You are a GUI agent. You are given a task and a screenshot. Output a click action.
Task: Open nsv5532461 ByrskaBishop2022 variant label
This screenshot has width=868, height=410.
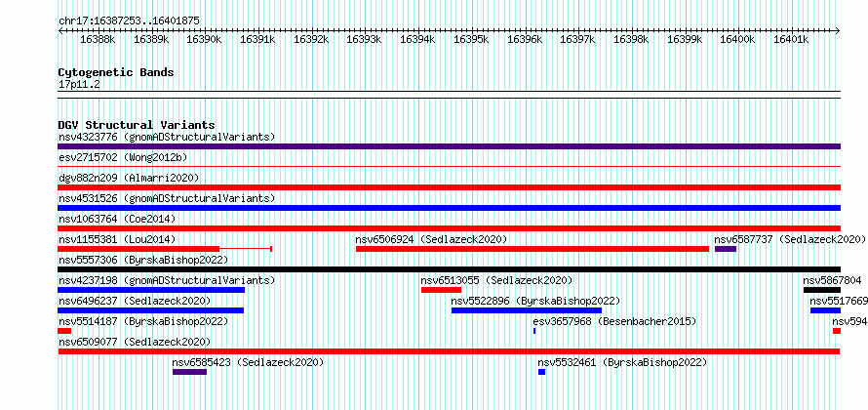(x=622, y=363)
